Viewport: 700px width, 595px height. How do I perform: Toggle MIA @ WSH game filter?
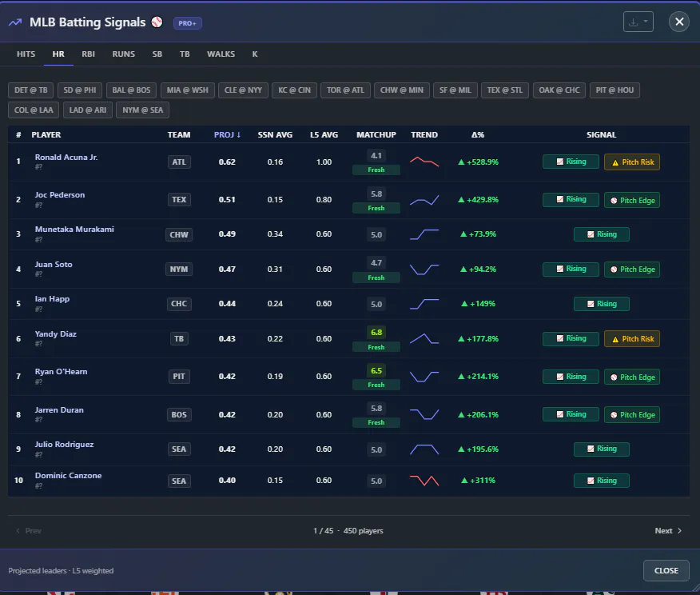(188, 90)
